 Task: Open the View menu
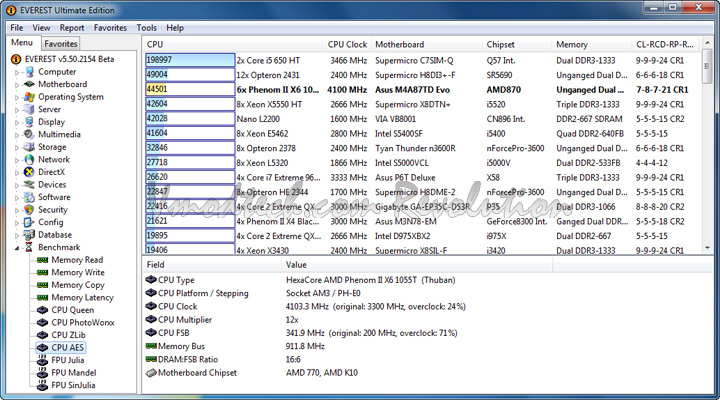tap(41, 28)
